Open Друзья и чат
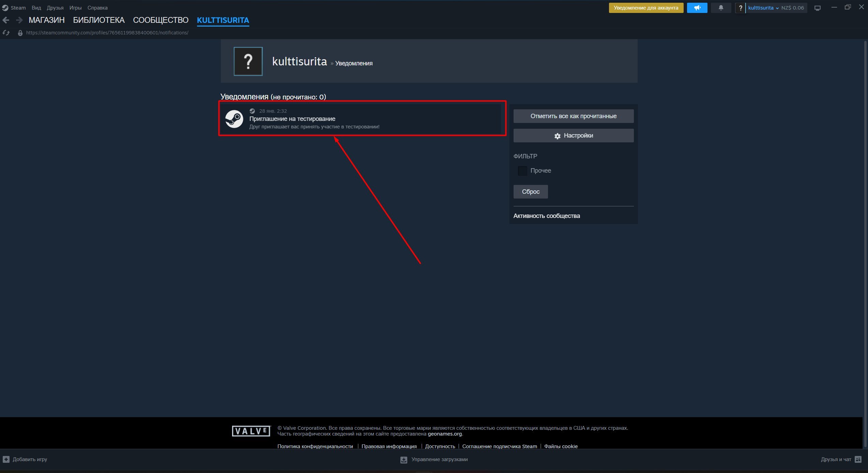 [x=836, y=459]
